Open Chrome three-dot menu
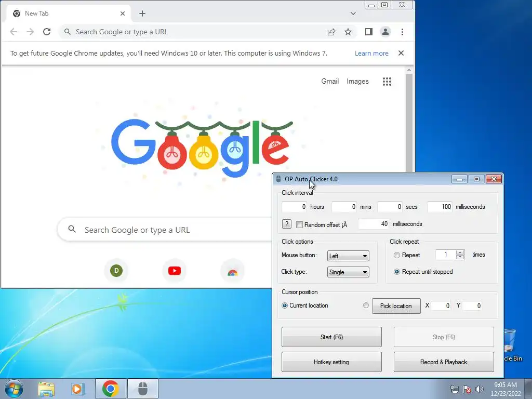 click(403, 32)
